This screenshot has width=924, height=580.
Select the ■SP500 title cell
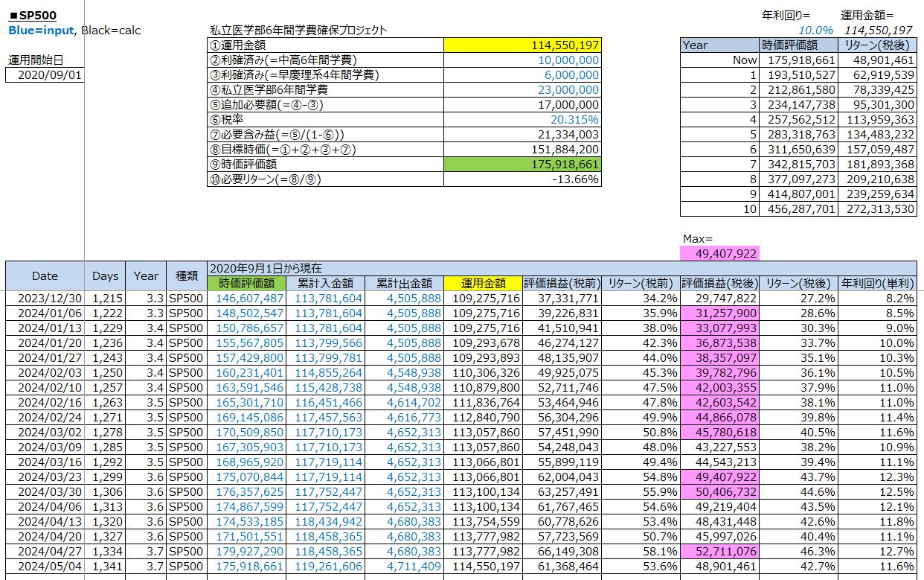tap(33, 16)
